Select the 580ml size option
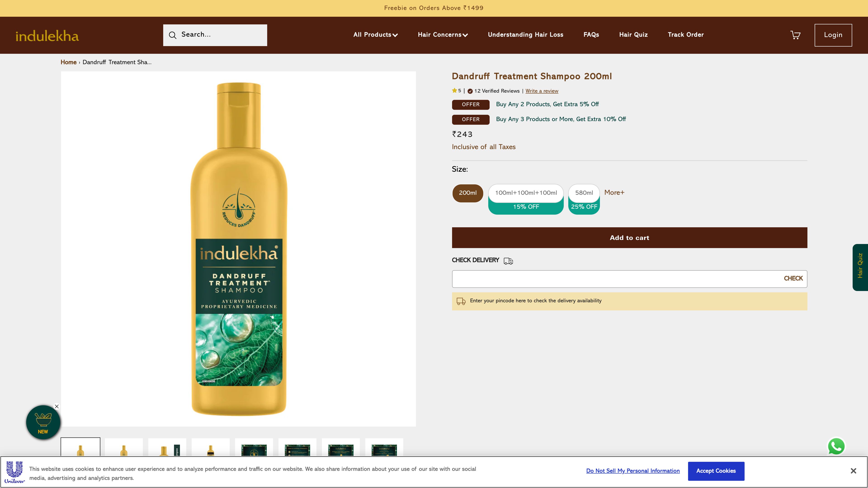868x488 pixels. tap(584, 193)
